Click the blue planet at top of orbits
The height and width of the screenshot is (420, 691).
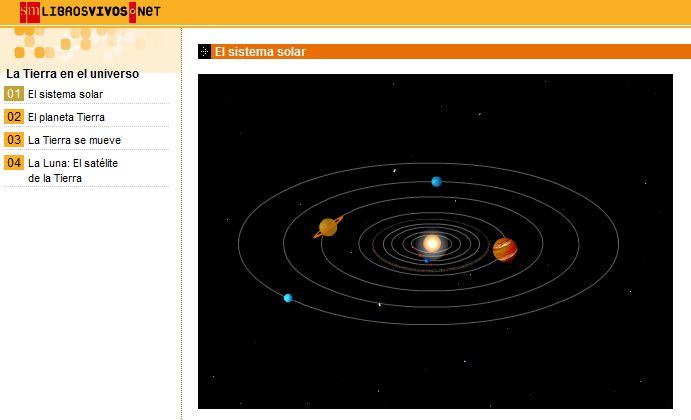tap(436, 181)
